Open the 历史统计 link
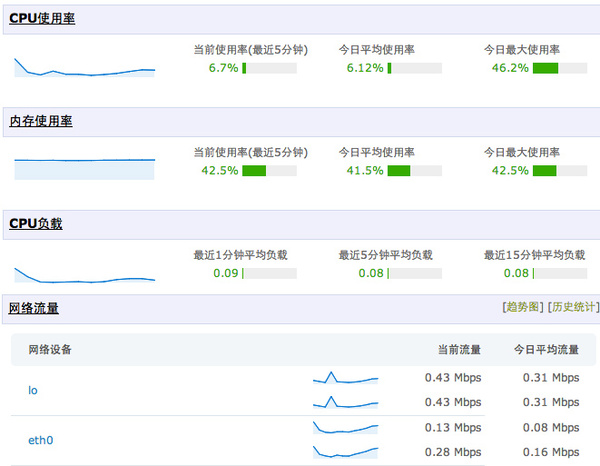The image size is (600, 466). click(574, 307)
